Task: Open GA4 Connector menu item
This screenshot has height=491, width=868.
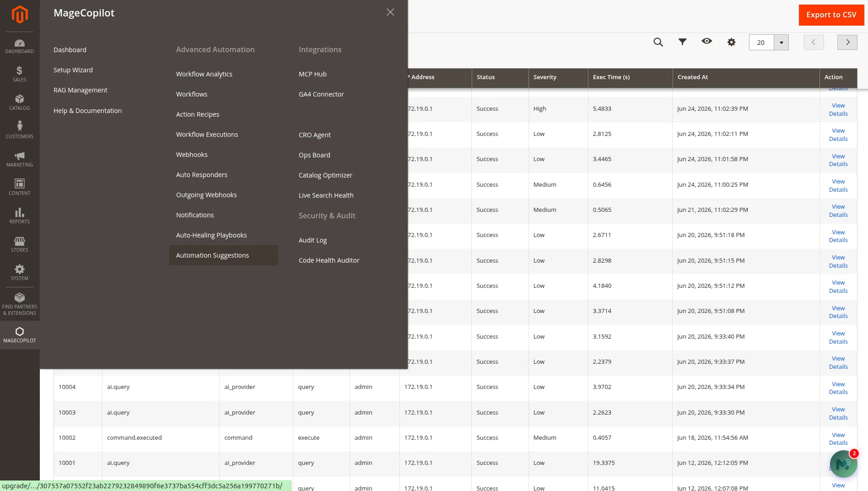Action: click(x=321, y=94)
